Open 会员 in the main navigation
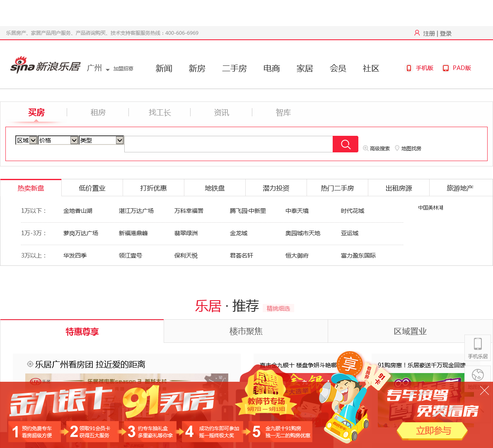The image size is (493, 448). click(x=338, y=68)
